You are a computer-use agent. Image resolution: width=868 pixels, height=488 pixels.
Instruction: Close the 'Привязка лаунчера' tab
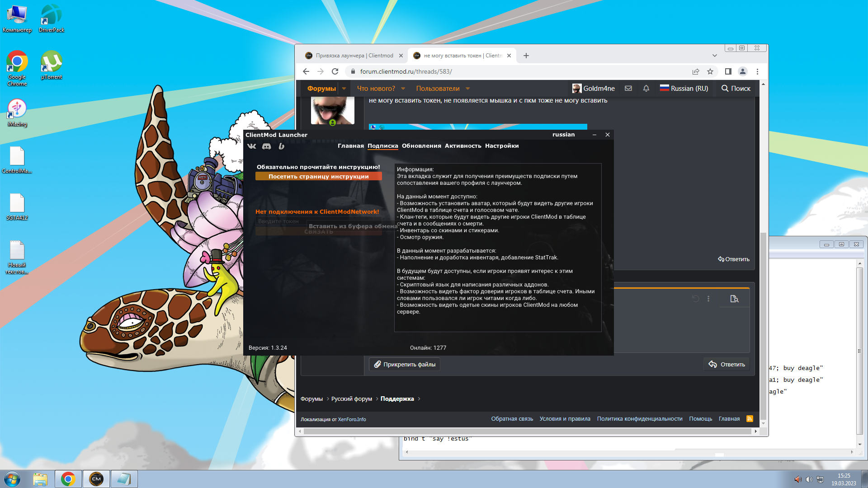coord(401,56)
